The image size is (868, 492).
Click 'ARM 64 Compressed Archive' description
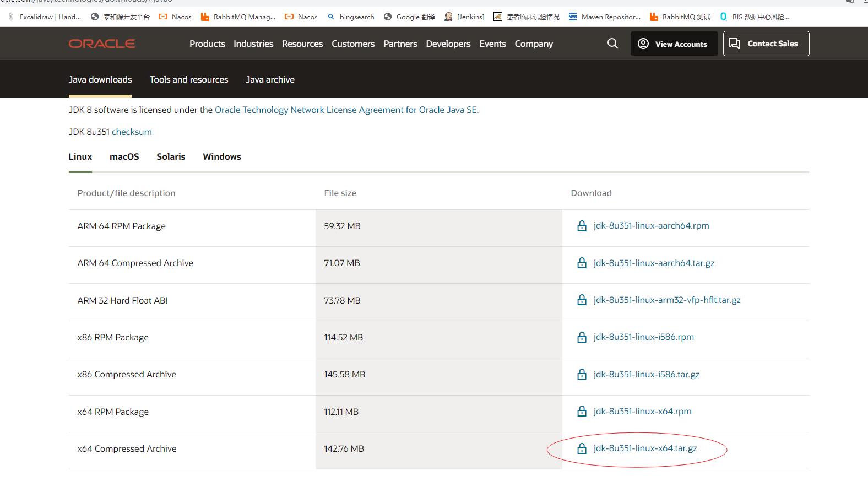click(x=135, y=263)
